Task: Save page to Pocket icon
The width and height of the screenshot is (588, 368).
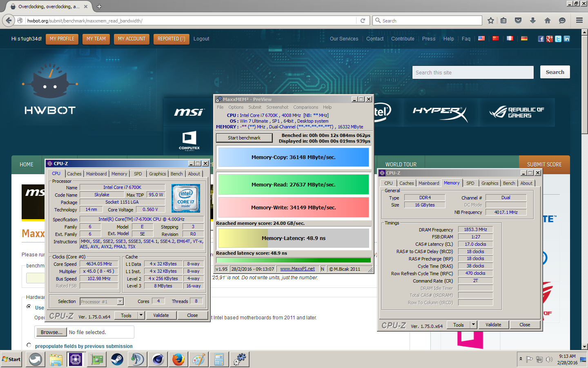Action: (x=518, y=20)
